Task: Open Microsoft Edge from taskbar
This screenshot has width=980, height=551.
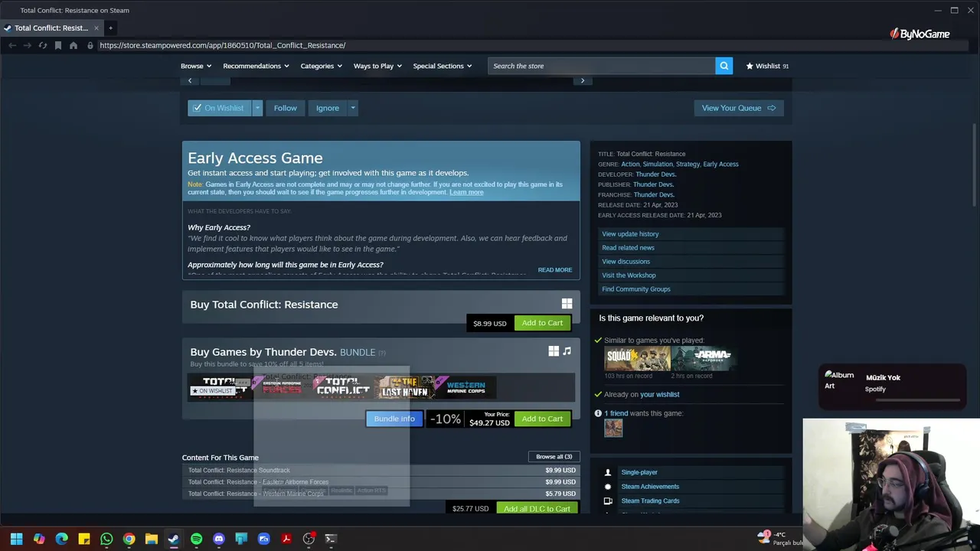Action: pos(61,539)
